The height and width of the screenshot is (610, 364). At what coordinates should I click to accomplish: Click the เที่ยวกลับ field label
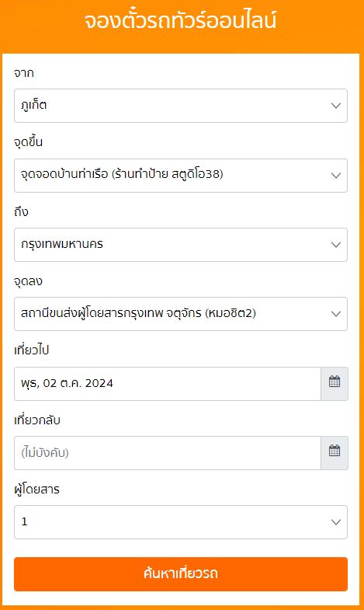[x=37, y=420]
